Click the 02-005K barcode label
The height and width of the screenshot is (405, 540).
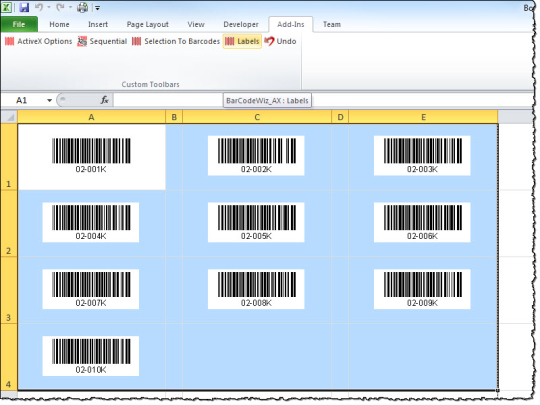click(x=256, y=222)
